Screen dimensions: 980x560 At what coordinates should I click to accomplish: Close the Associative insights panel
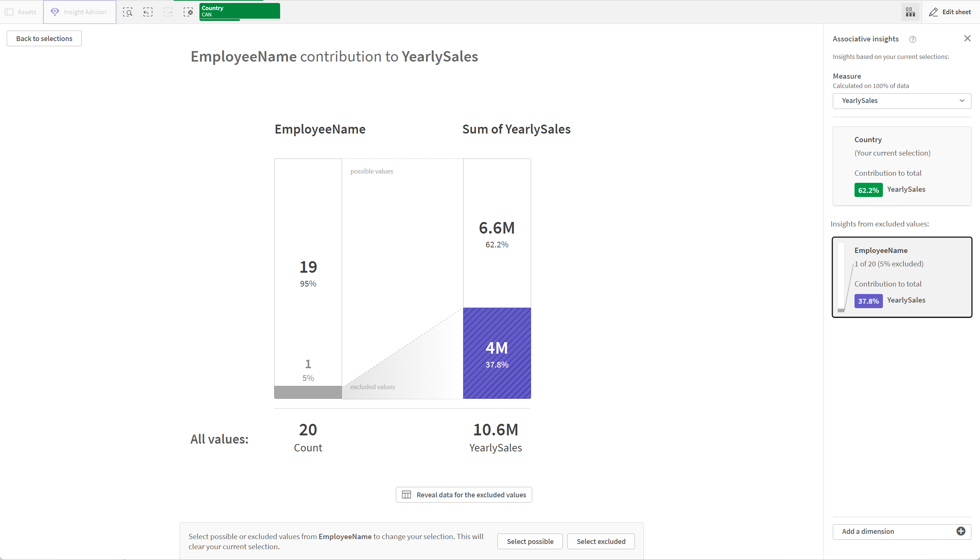967,38
